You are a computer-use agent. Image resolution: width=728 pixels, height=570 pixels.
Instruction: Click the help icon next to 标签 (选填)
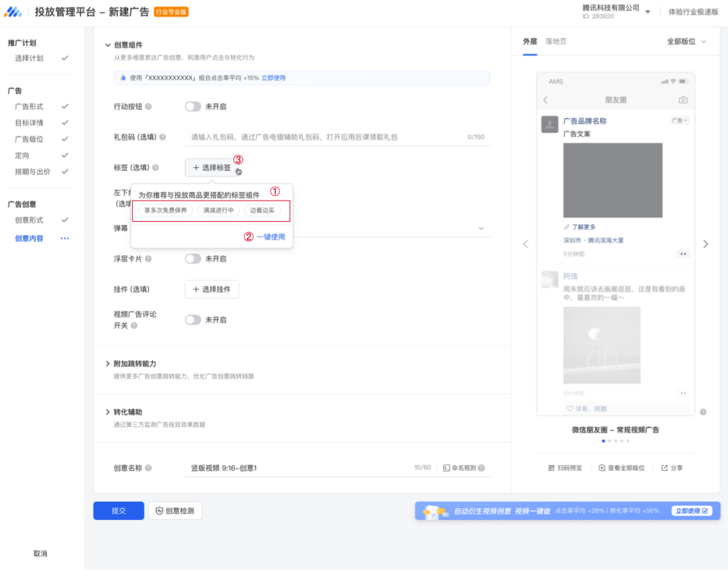click(156, 168)
